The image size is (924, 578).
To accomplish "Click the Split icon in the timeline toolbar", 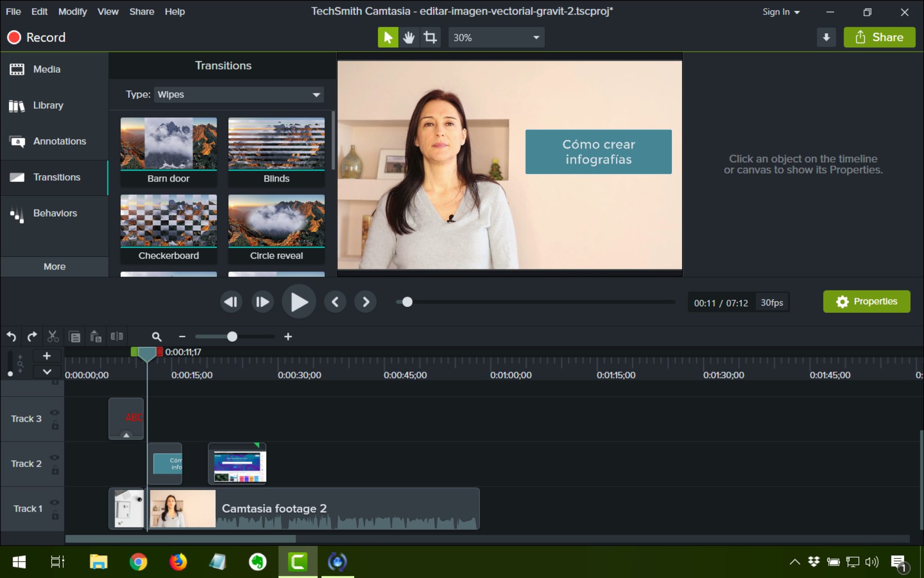I will 117,336.
